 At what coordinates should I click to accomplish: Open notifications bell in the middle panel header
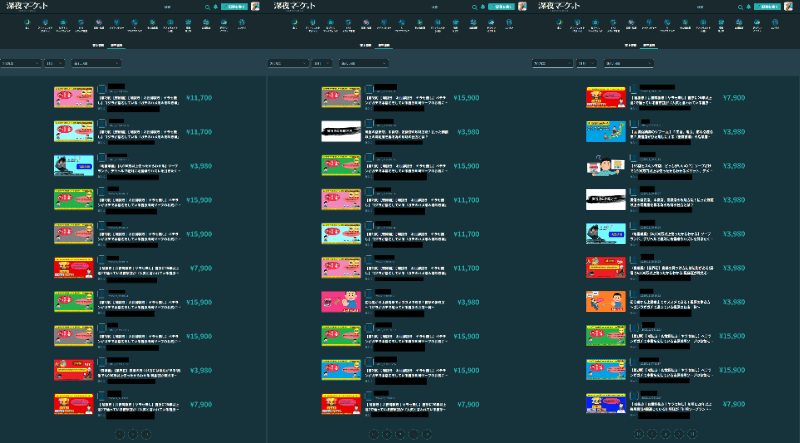(482, 6)
